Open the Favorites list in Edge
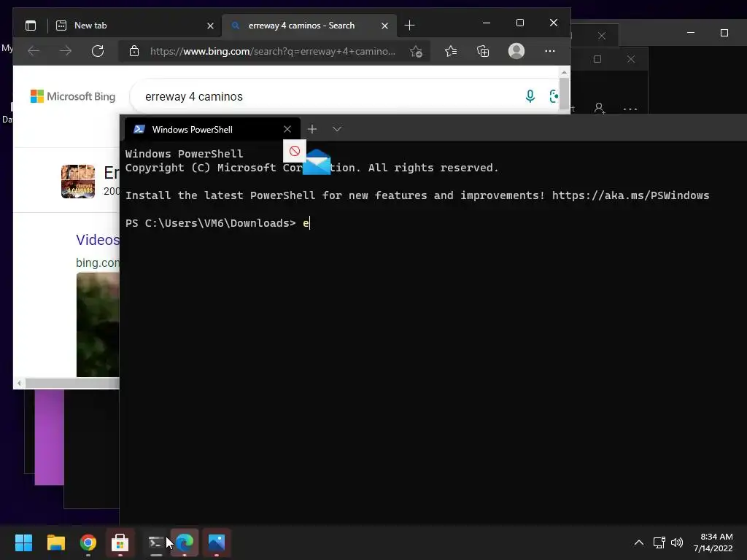 click(x=451, y=51)
